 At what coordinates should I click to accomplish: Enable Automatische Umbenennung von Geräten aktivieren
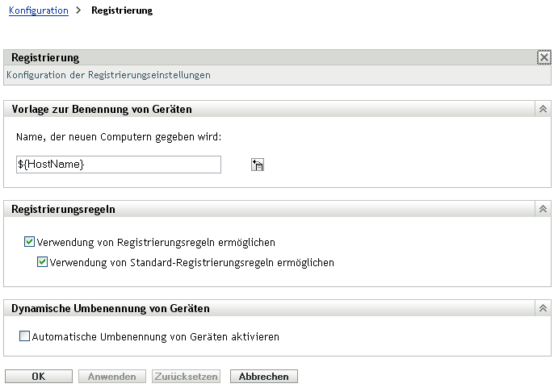point(24,336)
